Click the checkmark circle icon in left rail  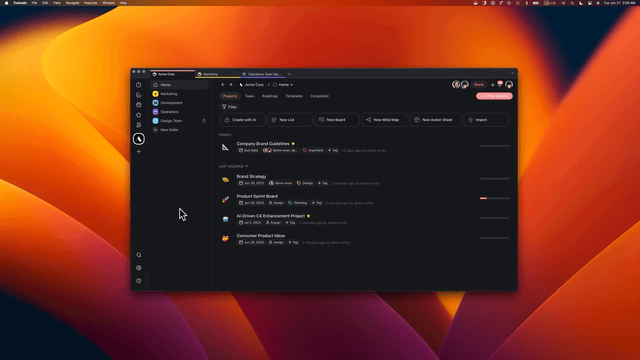[x=139, y=95]
